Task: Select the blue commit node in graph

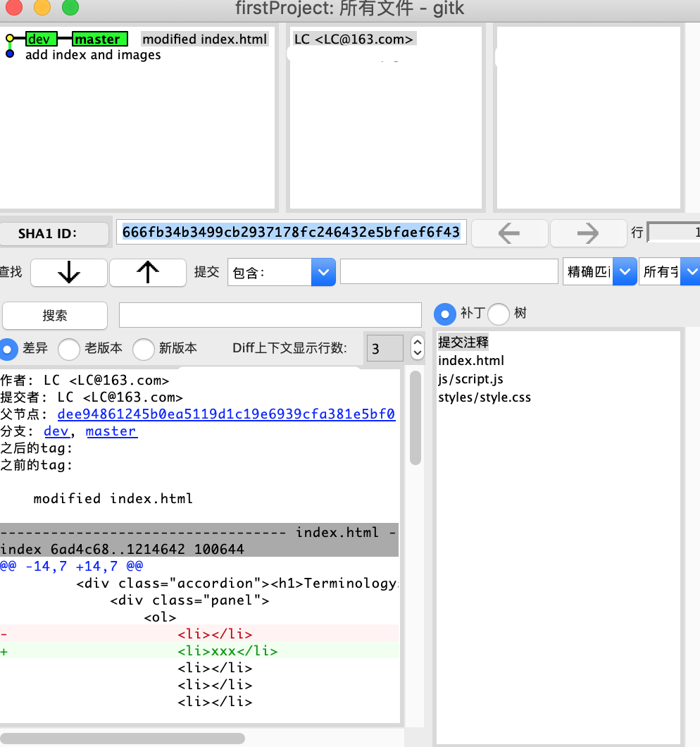Action: tap(10, 54)
